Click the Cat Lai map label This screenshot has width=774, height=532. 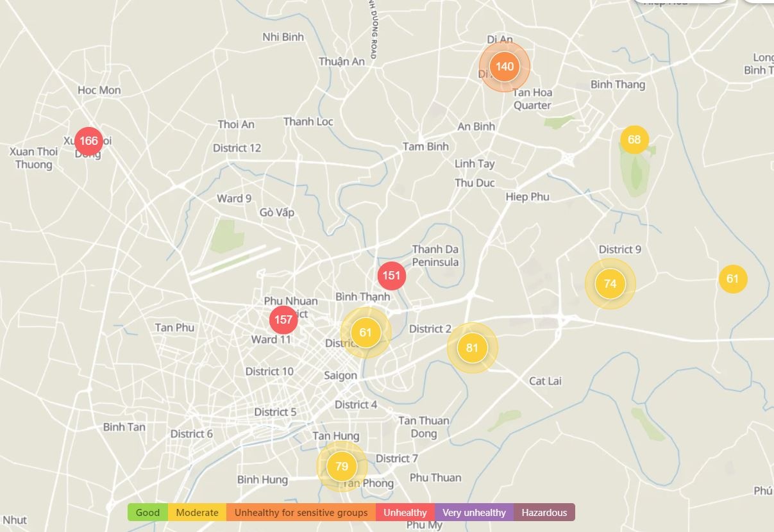tap(545, 381)
